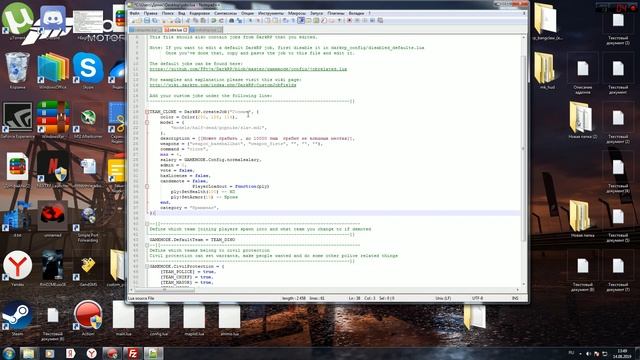Viewport: 640px width, 360px height.
Task: Open the wiki.darkrp.com CustomJobFields link
Action: tap(223, 85)
